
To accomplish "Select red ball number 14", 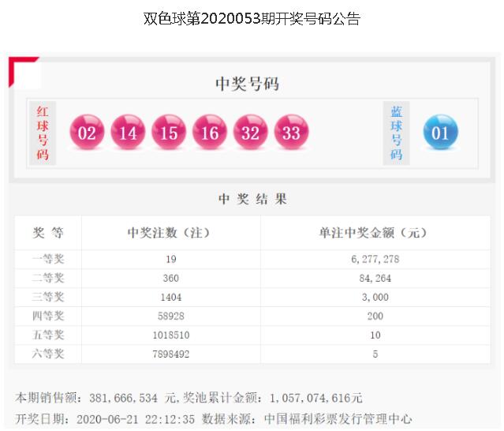I will click(x=128, y=133).
